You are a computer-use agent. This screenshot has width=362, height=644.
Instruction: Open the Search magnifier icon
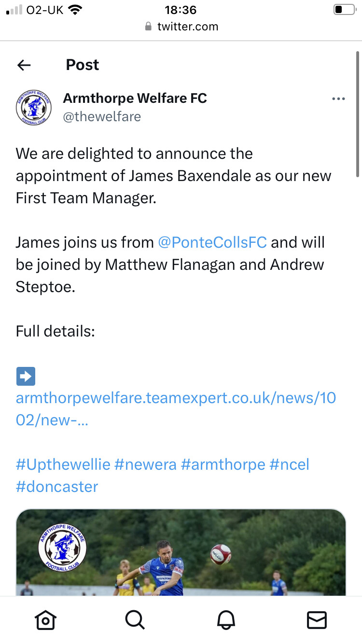coord(135,620)
